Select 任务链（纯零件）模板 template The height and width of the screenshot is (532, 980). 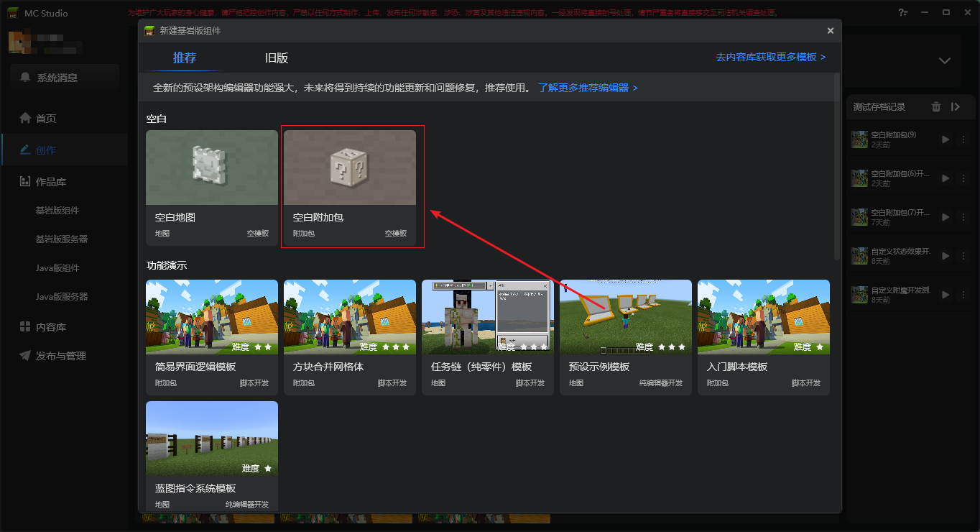click(x=488, y=337)
